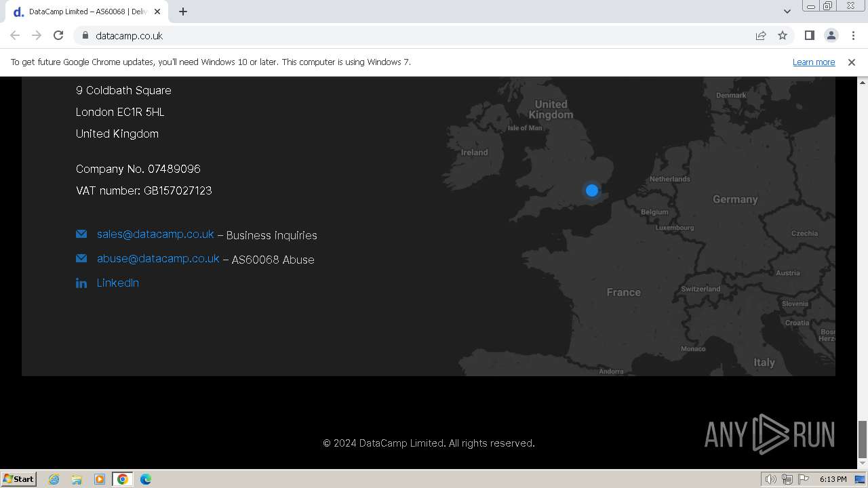This screenshot has width=868, height=488.
Task: Open the Chrome profile avatar
Action: click(x=831, y=35)
